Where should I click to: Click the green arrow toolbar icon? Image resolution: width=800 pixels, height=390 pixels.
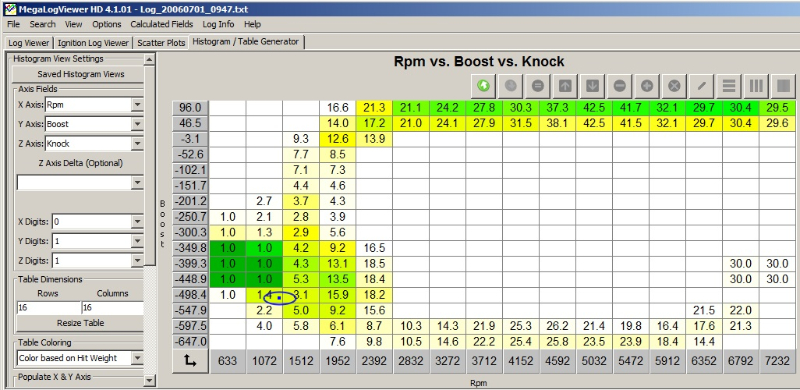[483, 86]
